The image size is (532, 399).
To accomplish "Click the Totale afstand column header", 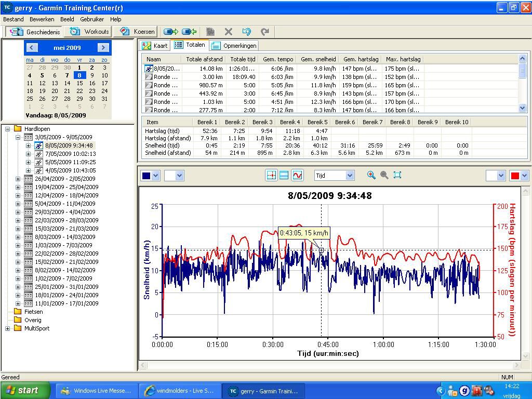I will pyautogui.click(x=204, y=59).
